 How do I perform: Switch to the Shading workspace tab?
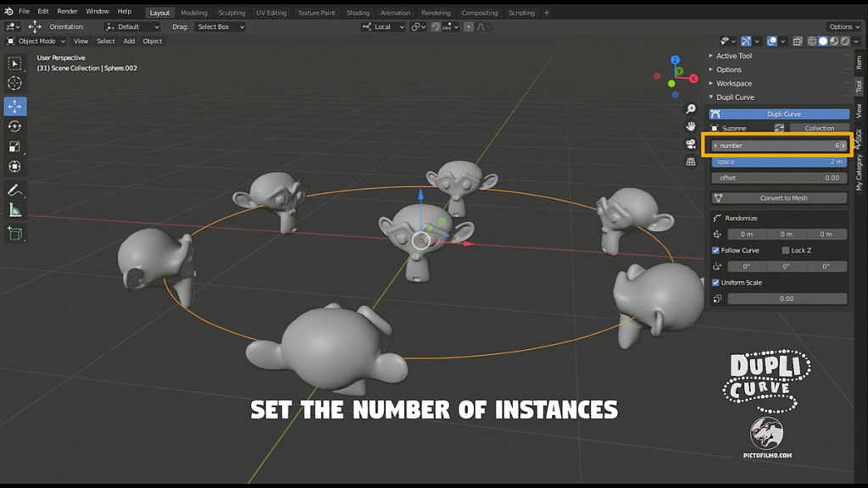point(358,13)
